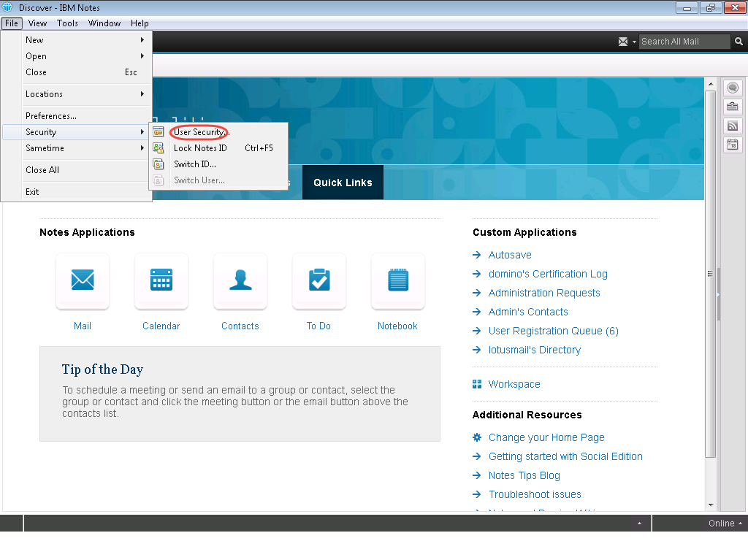Viewport: 748px width, 560px height.
Task: Expand the New submenu
Action: 142,40
